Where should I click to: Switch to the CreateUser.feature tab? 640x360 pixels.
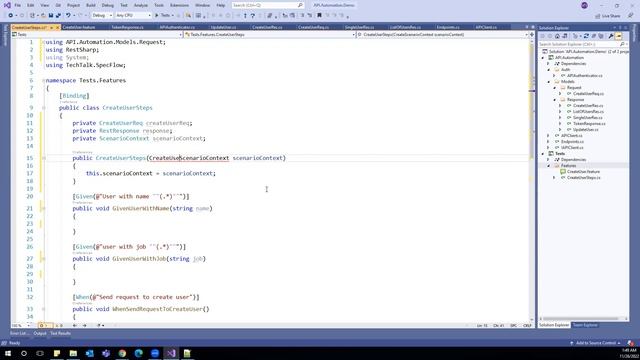pos(79,27)
